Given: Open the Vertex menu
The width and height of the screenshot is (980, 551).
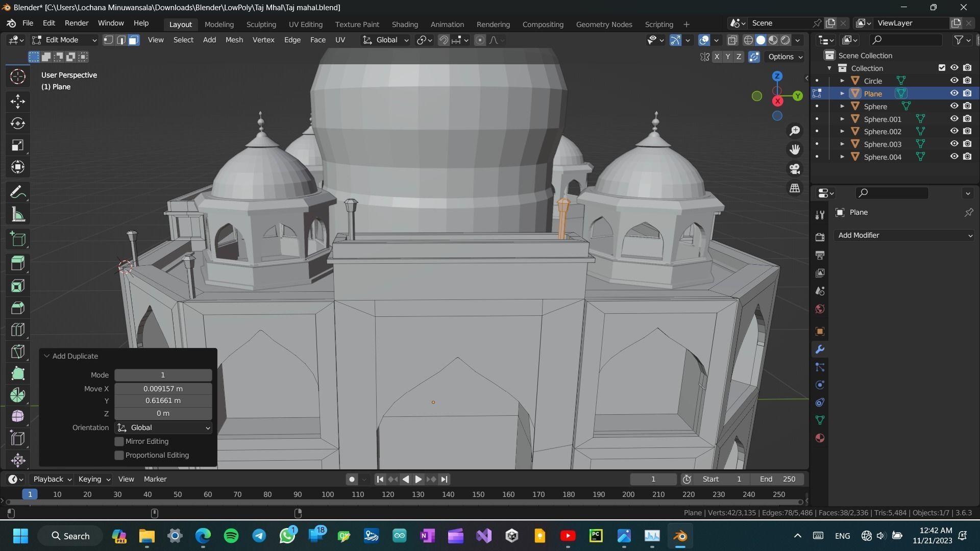Looking at the screenshot, I should point(263,40).
